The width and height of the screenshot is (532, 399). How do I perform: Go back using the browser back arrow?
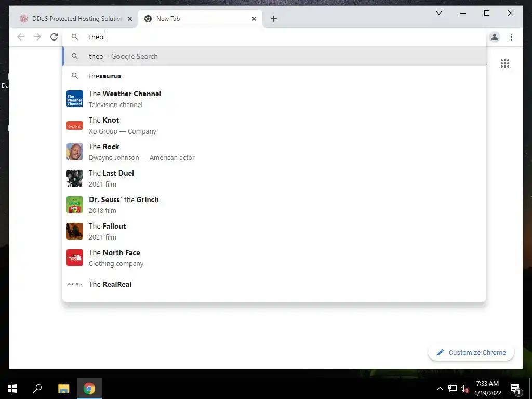pyautogui.click(x=21, y=37)
